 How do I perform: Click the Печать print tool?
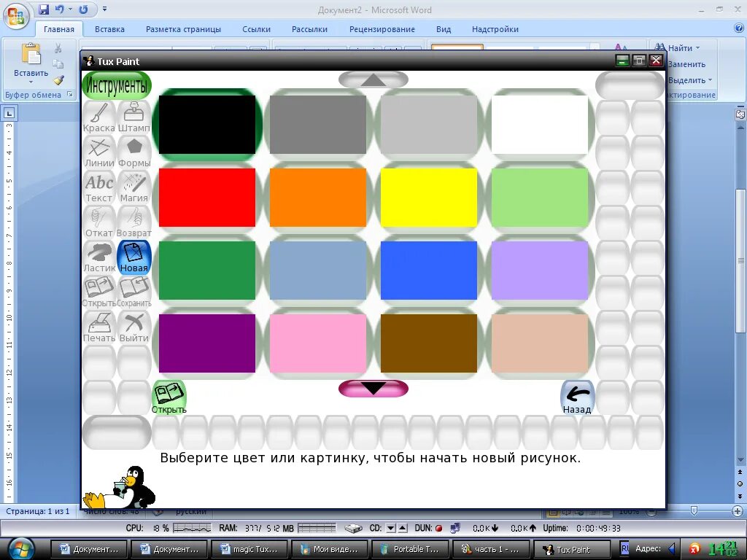coord(99,327)
